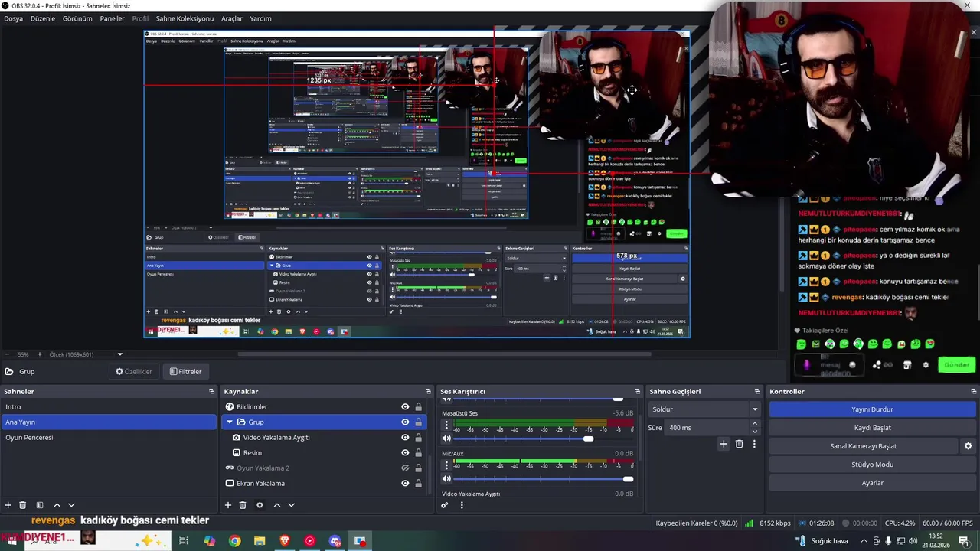This screenshot has width=980, height=551.
Task: Open the Dosya menu
Action: click(13, 18)
